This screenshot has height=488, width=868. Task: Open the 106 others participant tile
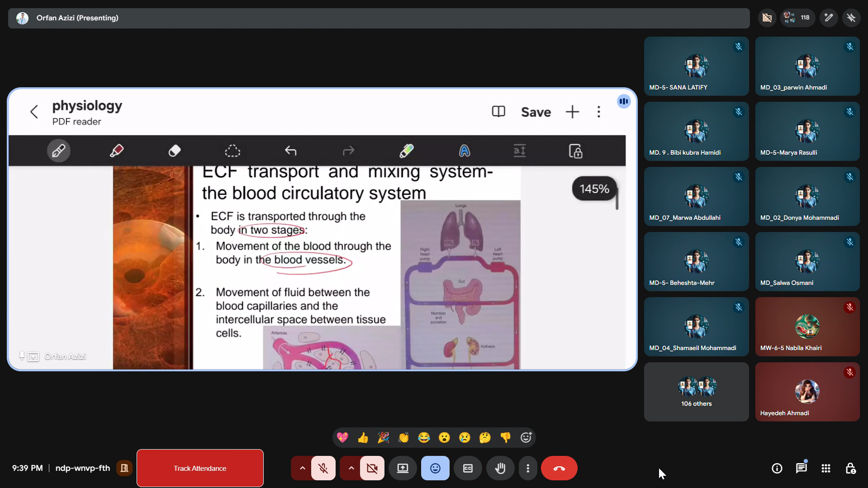tap(696, 392)
